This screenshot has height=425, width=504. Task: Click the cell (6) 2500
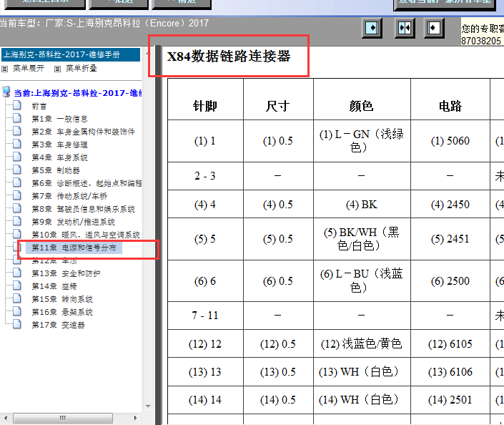coord(450,281)
